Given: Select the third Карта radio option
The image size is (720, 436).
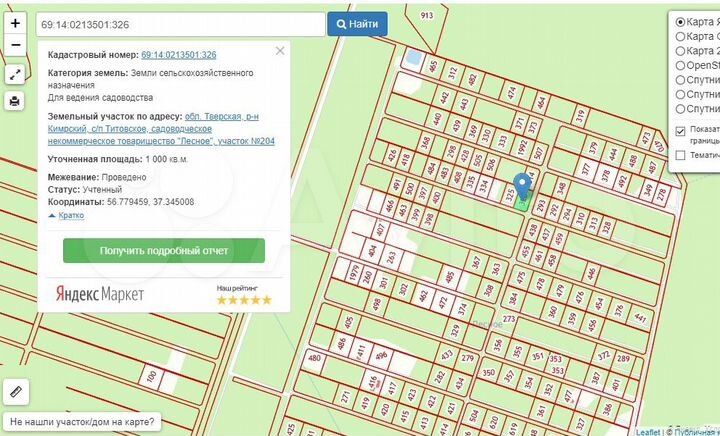Looking at the screenshot, I should (x=681, y=51).
